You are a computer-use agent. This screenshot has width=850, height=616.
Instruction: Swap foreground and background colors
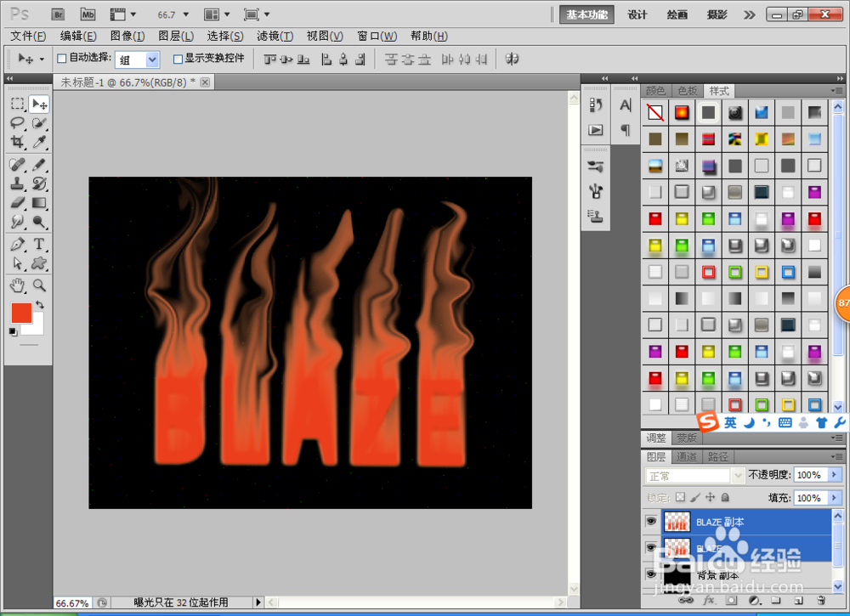click(40, 304)
